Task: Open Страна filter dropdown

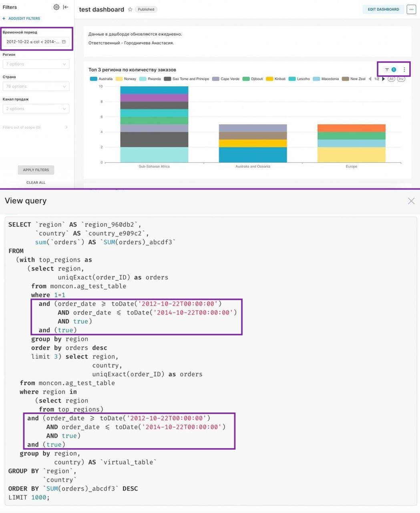Action: click(x=36, y=87)
